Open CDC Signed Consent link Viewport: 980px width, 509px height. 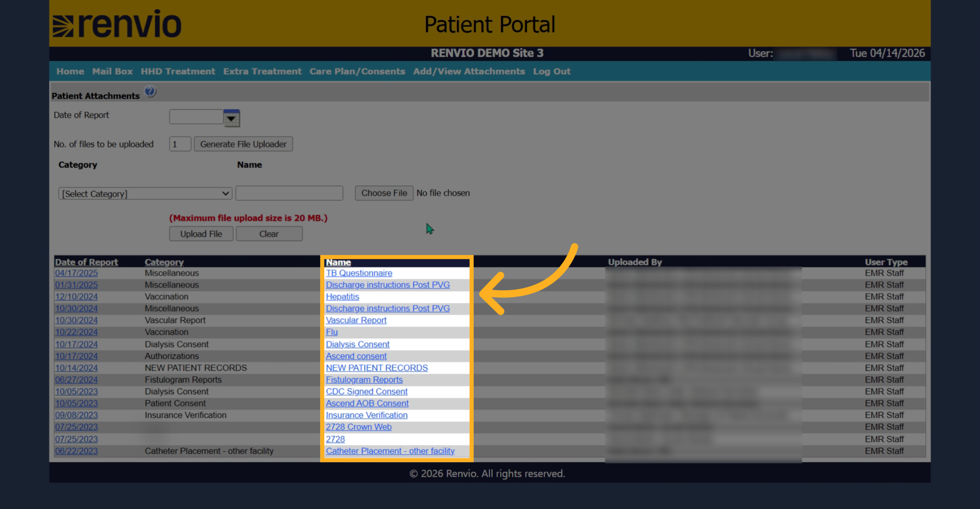click(x=367, y=392)
